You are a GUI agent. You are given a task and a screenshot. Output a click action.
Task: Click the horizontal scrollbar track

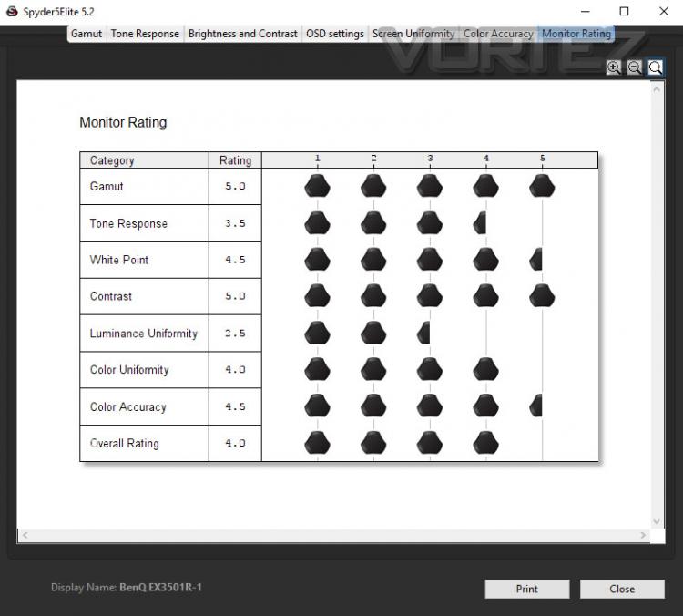coord(334,535)
